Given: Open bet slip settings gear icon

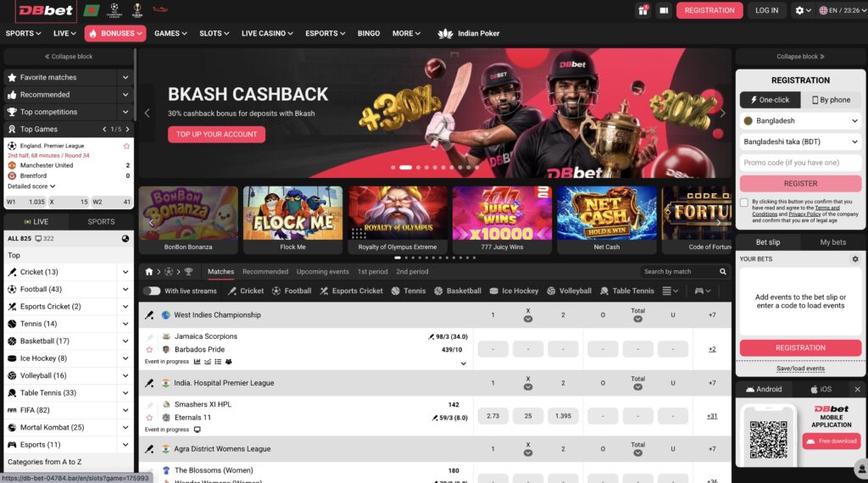Looking at the screenshot, I should (x=854, y=259).
